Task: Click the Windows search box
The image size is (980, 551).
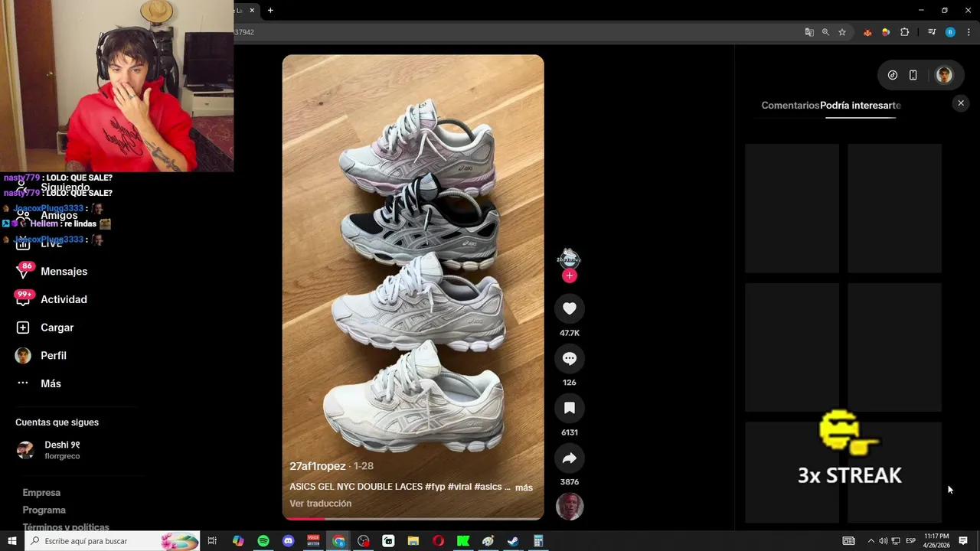Action: [x=113, y=541]
